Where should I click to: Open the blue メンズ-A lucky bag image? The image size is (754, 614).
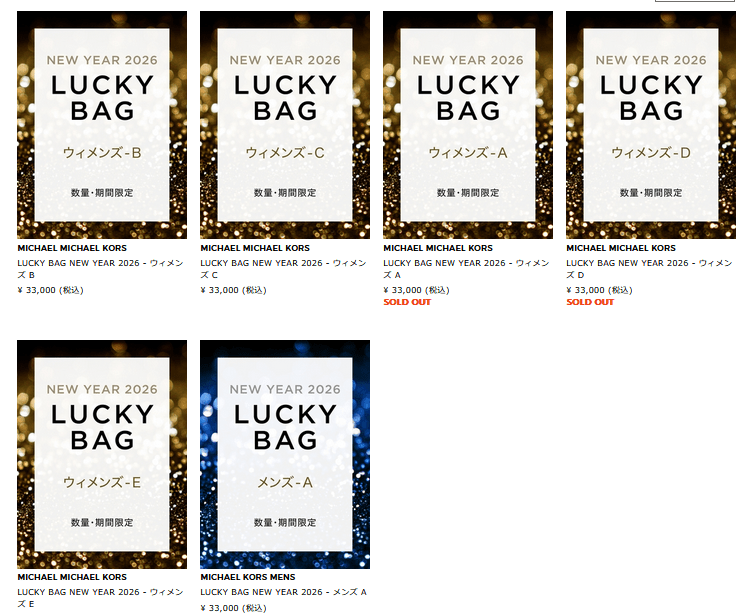click(x=285, y=454)
